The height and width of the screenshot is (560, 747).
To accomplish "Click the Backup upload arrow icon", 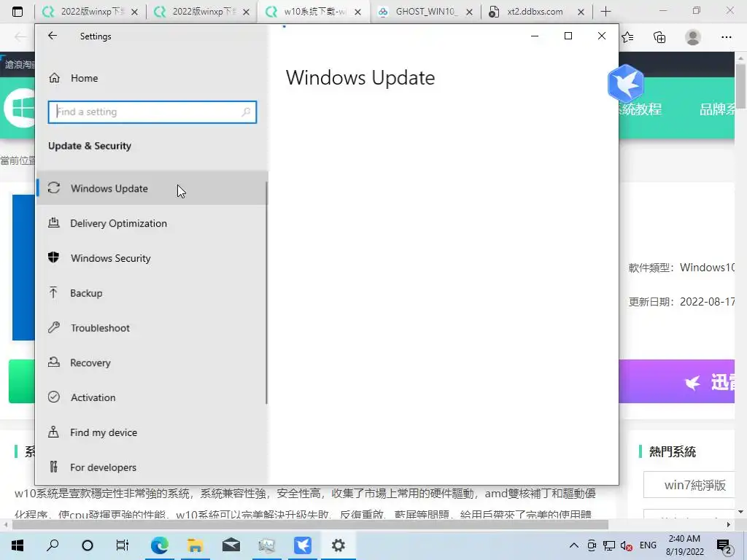I will point(53,292).
